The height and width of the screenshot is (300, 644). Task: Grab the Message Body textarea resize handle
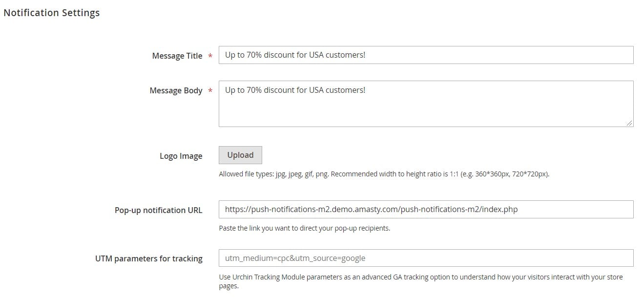click(629, 123)
